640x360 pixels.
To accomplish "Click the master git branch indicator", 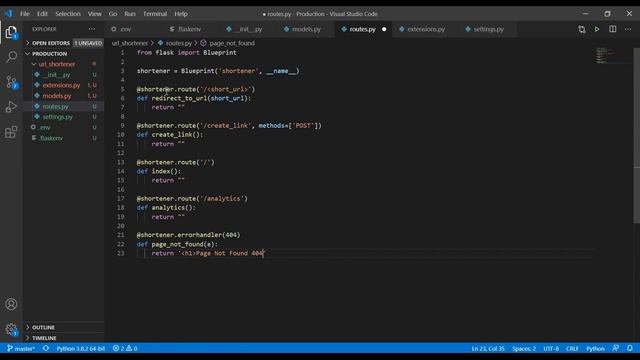I will [21, 348].
